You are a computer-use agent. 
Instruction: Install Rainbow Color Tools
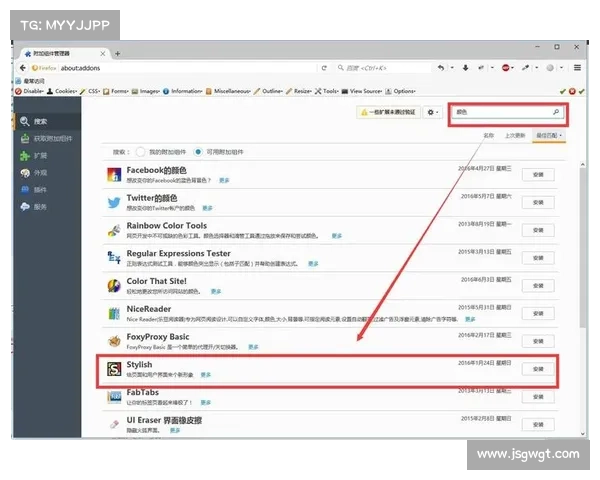pos(538,230)
